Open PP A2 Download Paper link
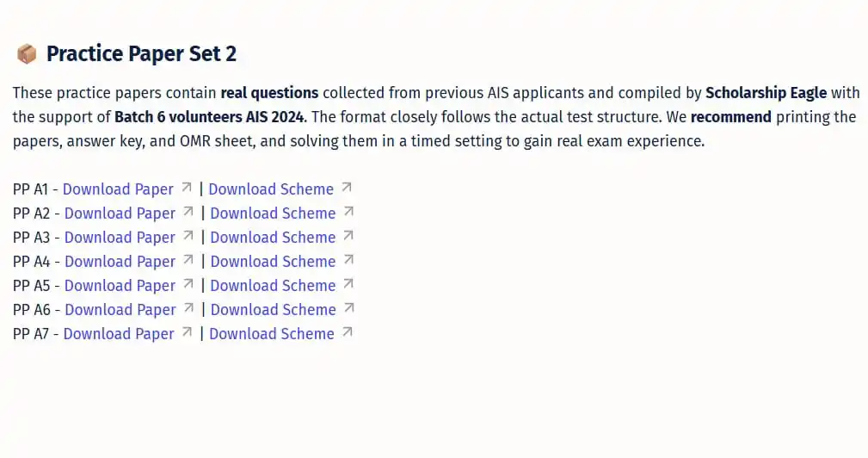The height and width of the screenshot is (458, 868). point(120,214)
